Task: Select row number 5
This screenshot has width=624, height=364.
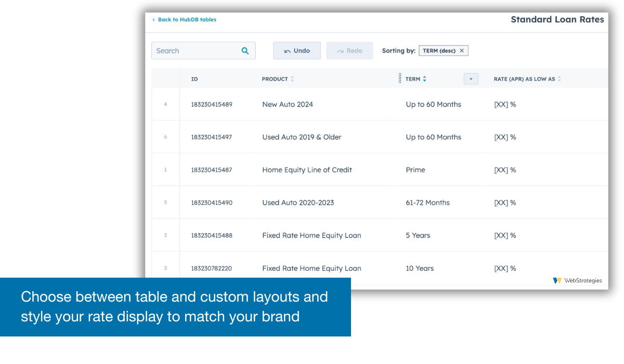Action: [x=166, y=203]
